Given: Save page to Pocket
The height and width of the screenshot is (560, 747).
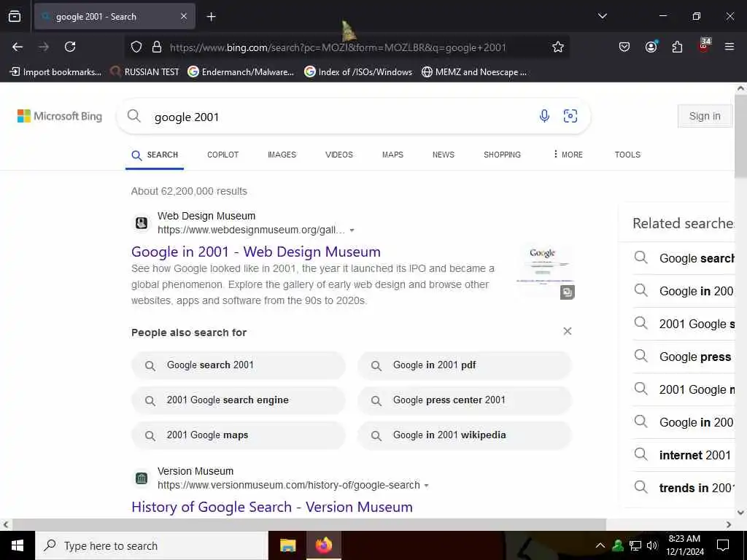Looking at the screenshot, I should click(x=624, y=47).
